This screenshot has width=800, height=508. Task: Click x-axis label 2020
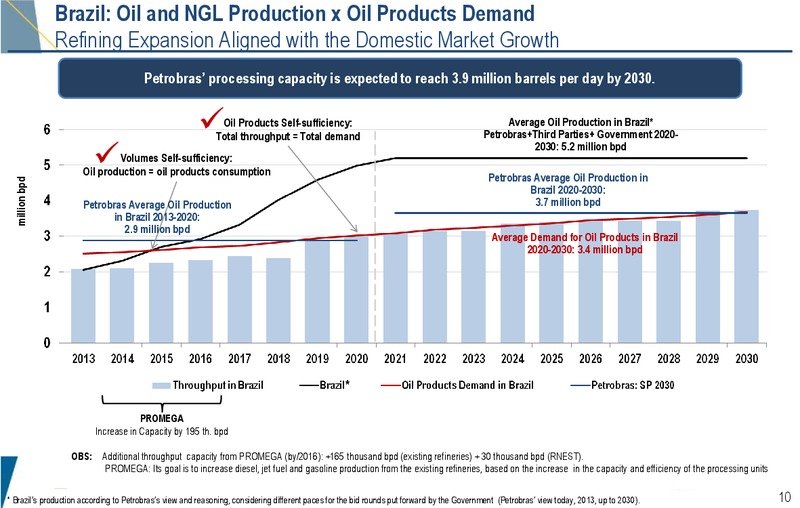357,359
